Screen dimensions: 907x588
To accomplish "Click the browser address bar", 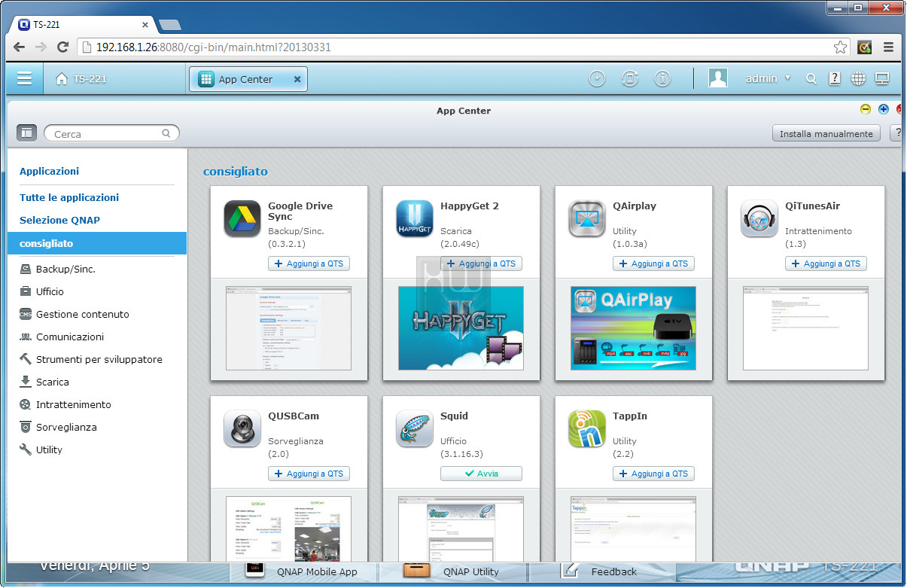I will 464,47.
